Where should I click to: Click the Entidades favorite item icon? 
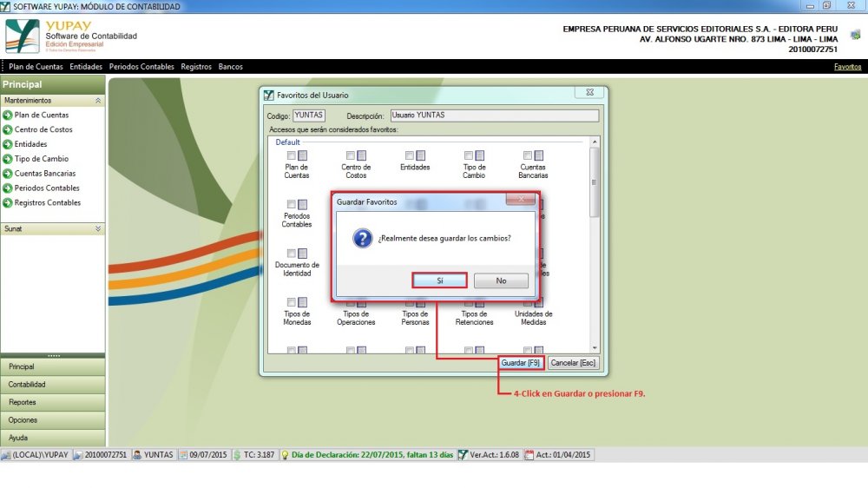[x=421, y=155]
